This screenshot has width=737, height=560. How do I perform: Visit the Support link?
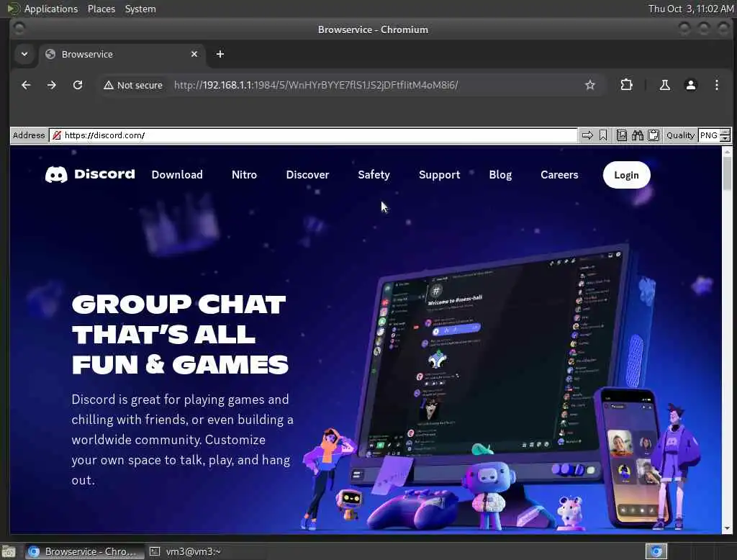pyautogui.click(x=440, y=174)
